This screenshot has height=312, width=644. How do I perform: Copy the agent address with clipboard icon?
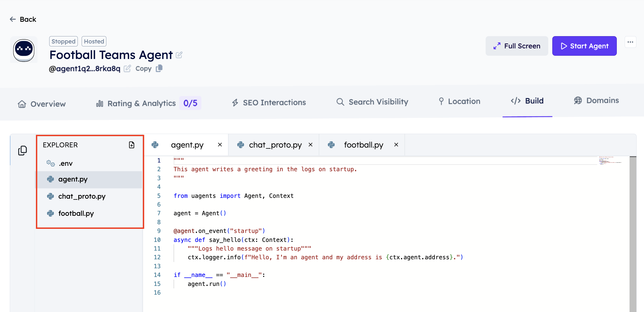[159, 68]
